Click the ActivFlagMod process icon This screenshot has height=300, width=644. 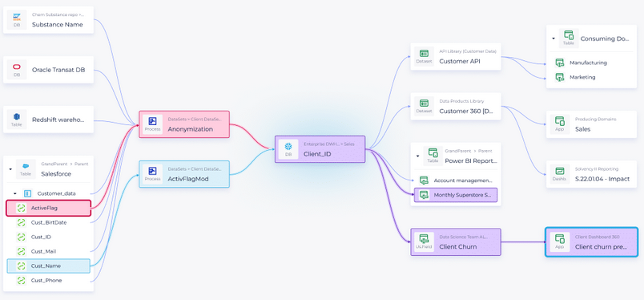152,171
